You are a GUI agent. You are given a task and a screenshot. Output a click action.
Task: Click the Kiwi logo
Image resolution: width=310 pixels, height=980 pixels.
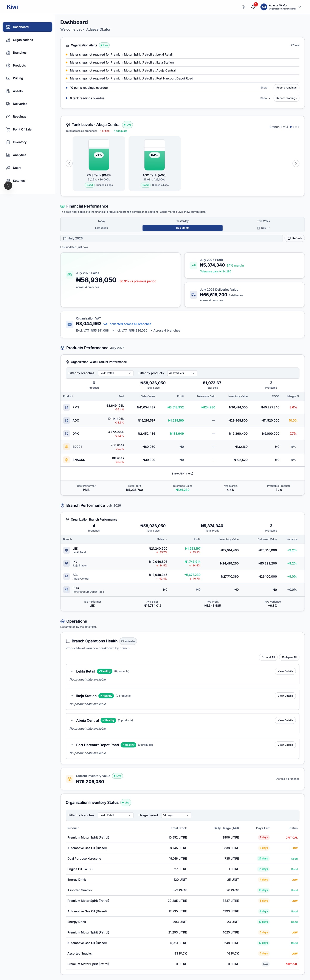point(12,7)
